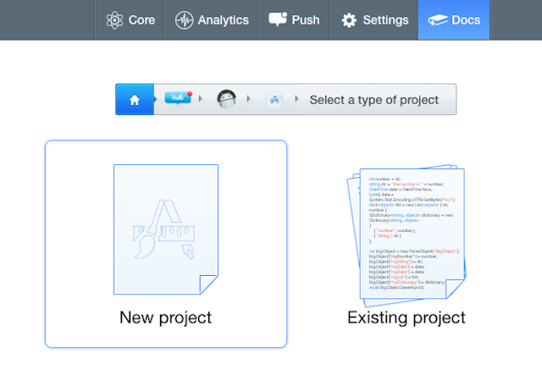Click the home icon in breadcrumb

point(135,100)
